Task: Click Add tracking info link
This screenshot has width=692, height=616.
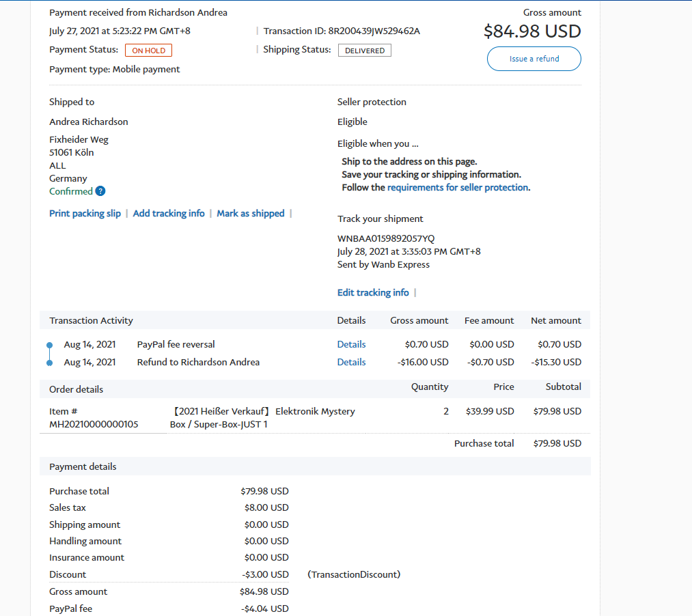Action: 169,213
